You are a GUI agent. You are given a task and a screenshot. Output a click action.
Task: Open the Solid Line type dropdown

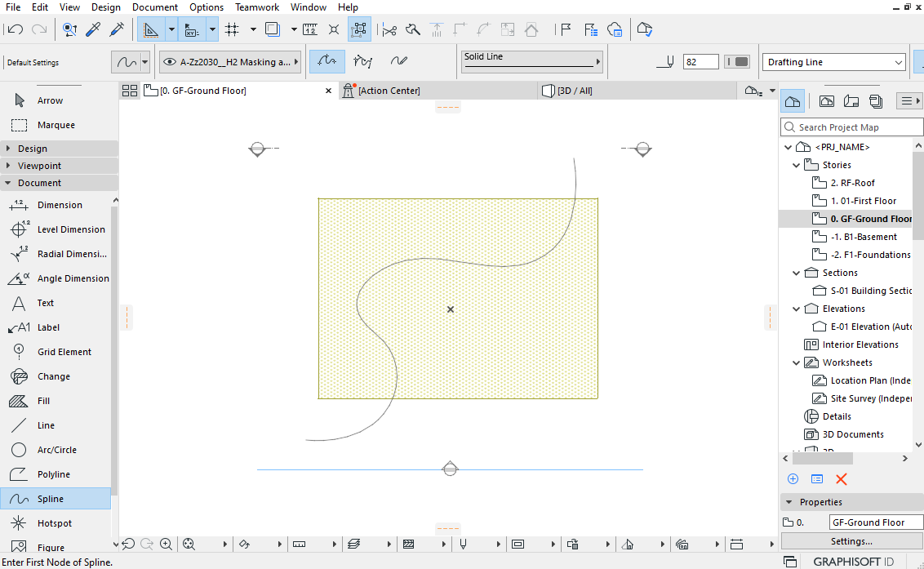point(531,62)
